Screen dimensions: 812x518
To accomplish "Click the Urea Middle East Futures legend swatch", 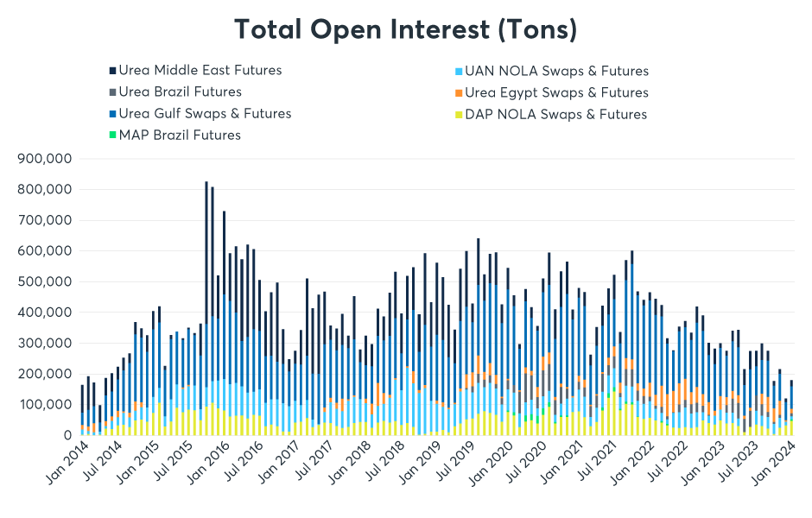I will [x=112, y=71].
